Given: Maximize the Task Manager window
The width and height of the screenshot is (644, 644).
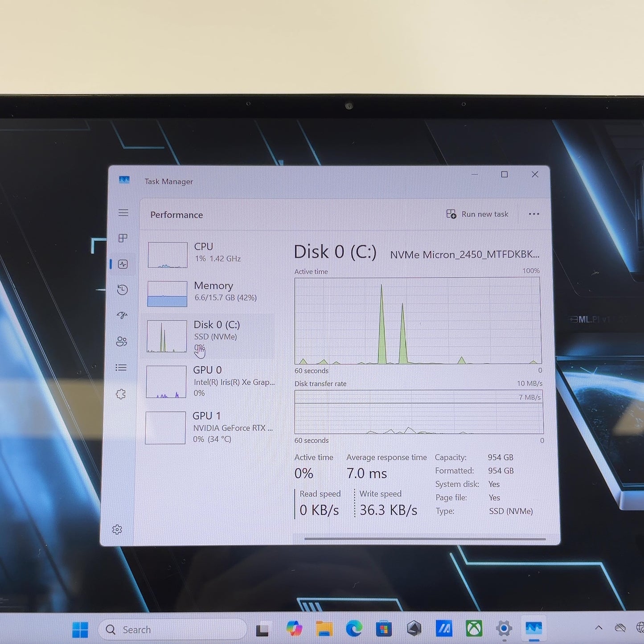Looking at the screenshot, I should pos(505,174).
